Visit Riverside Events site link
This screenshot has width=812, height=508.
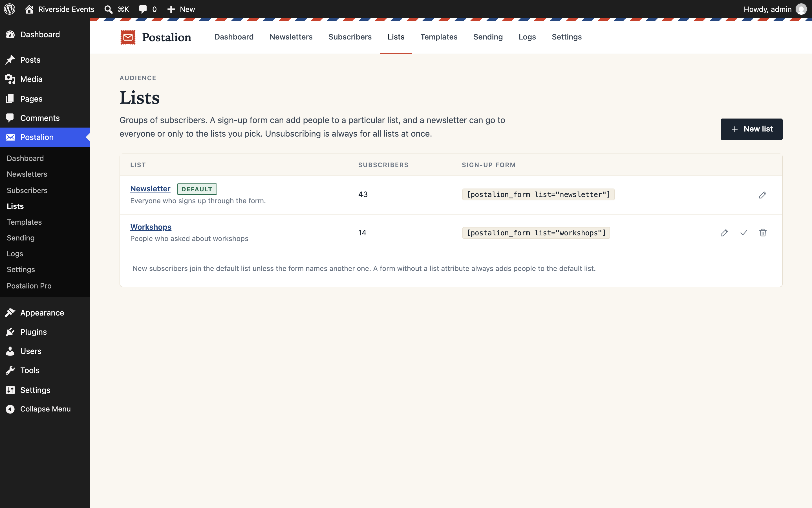[60, 9]
